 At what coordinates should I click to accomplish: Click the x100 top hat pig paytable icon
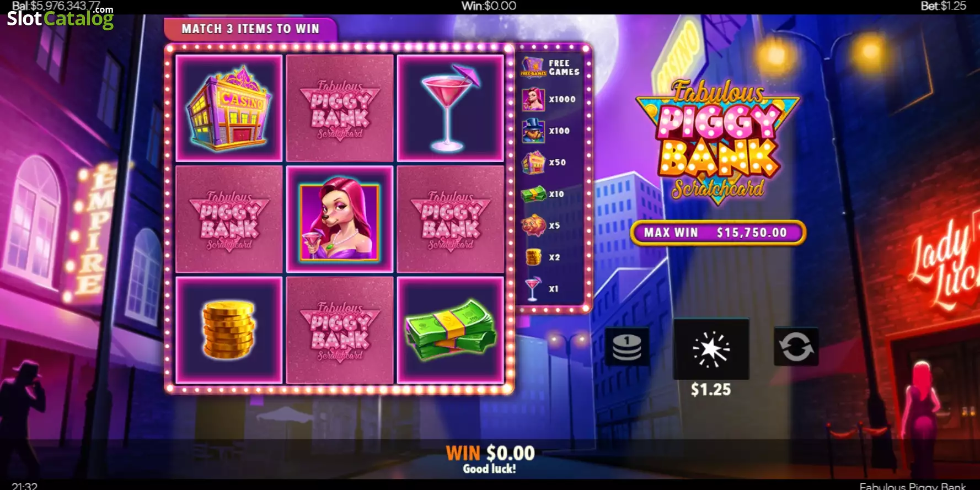click(x=533, y=131)
